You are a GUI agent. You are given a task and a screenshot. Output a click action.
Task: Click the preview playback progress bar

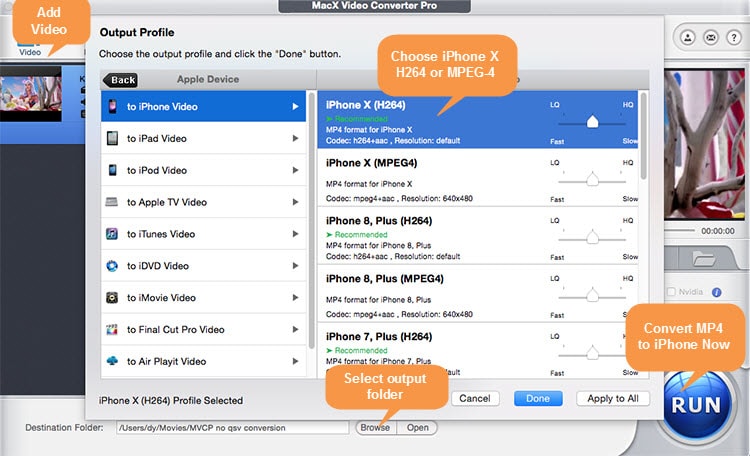pyautogui.click(x=679, y=231)
